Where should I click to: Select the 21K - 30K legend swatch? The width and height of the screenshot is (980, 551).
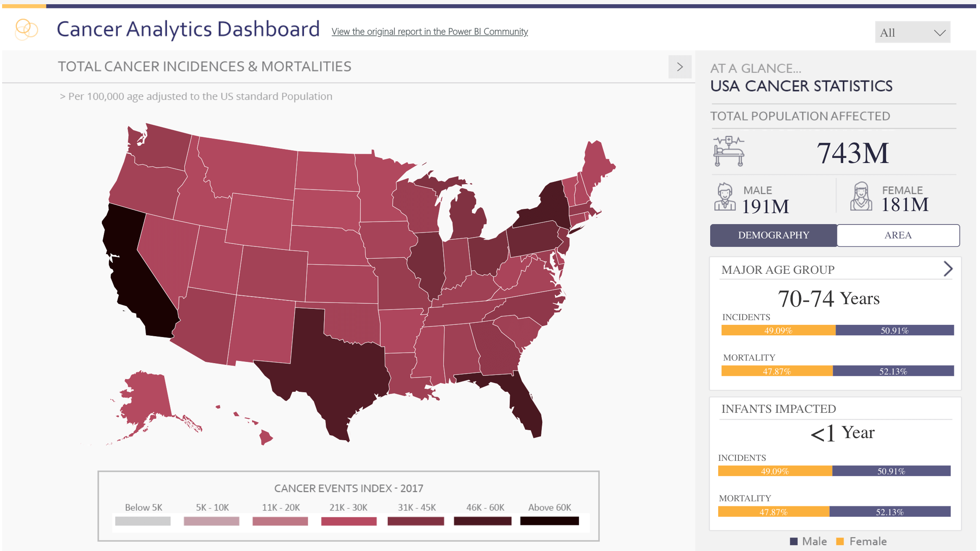349,521
